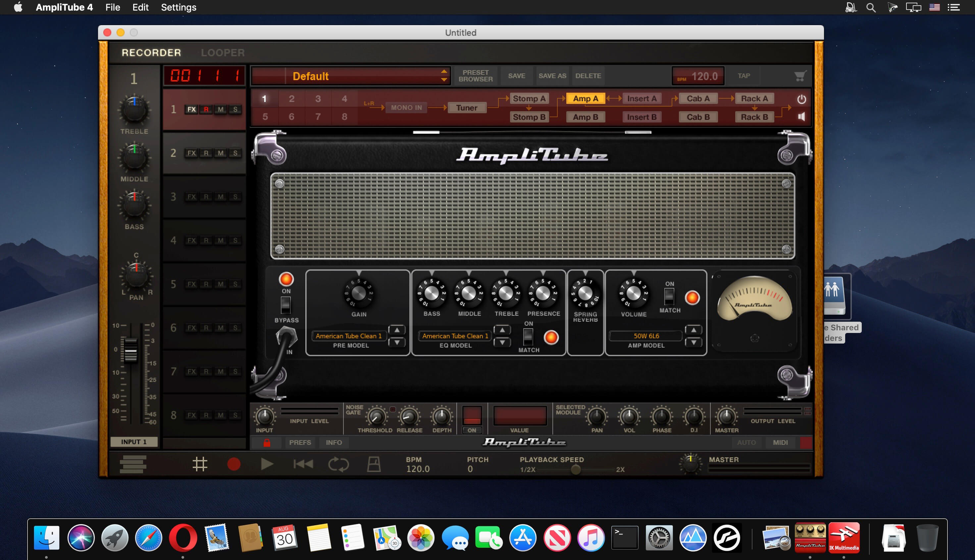Image resolution: width=975 pixels, height=560 pixels.
Task: Open the File menu
Action: (113, 7)
